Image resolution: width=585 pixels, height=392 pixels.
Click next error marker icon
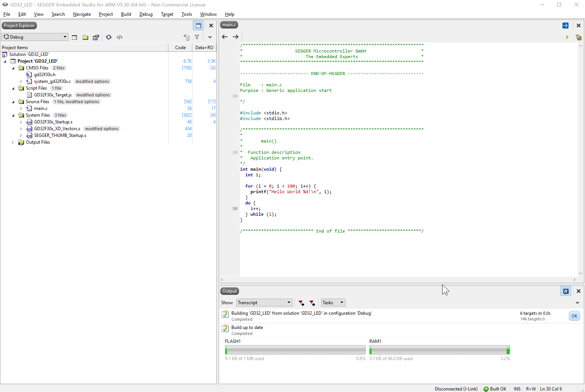point(312,303)
